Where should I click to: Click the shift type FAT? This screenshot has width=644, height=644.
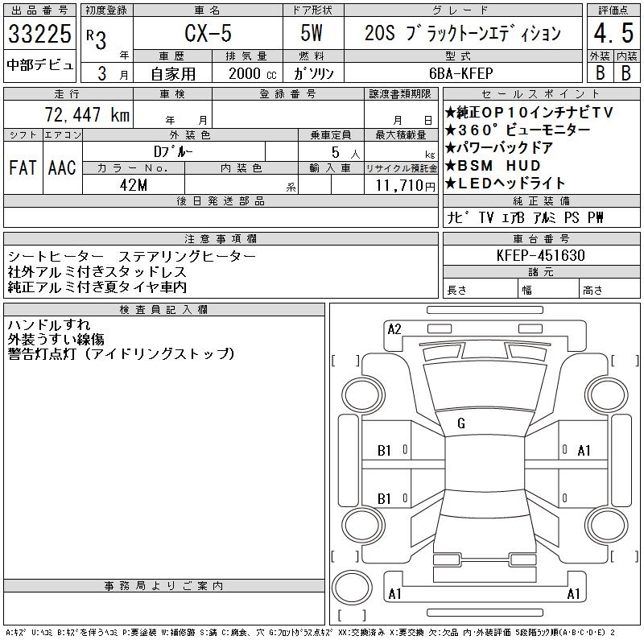click(23, 167)
